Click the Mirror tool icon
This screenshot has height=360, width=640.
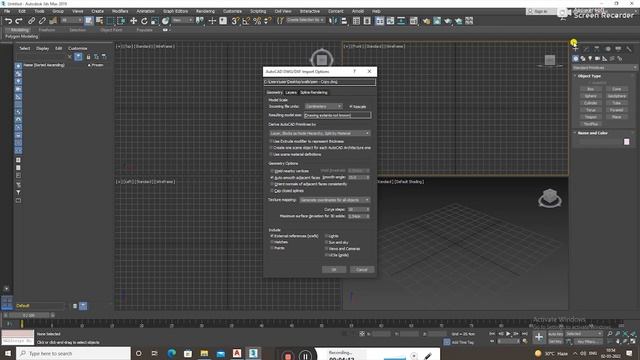click(333, 21)
